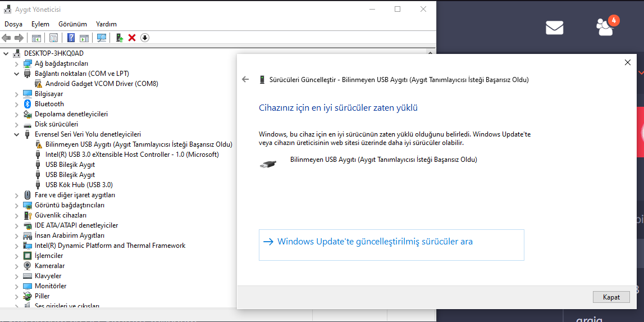Click the back arrow in driver update dialog
This screenshot has width=644, height=322.
pyautogui.click(x=245, y=79)
